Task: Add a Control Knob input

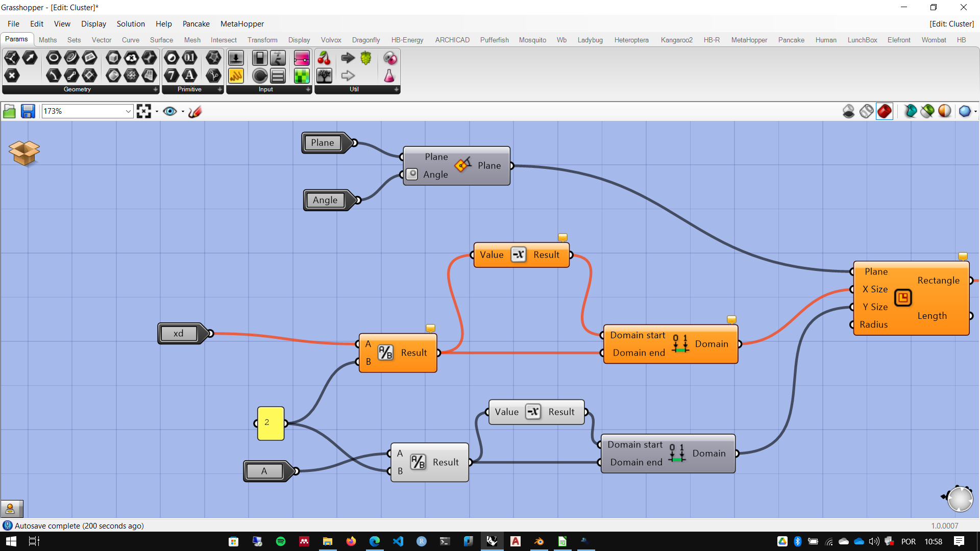Action: [260, 76]
